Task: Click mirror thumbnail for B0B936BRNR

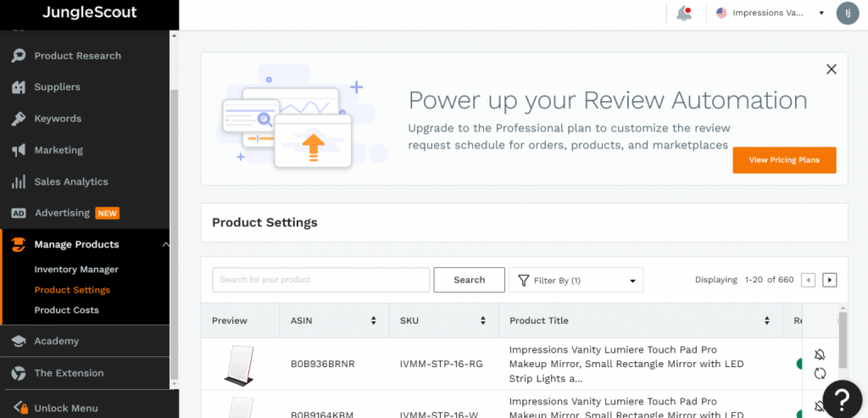Action: point(240,365)
